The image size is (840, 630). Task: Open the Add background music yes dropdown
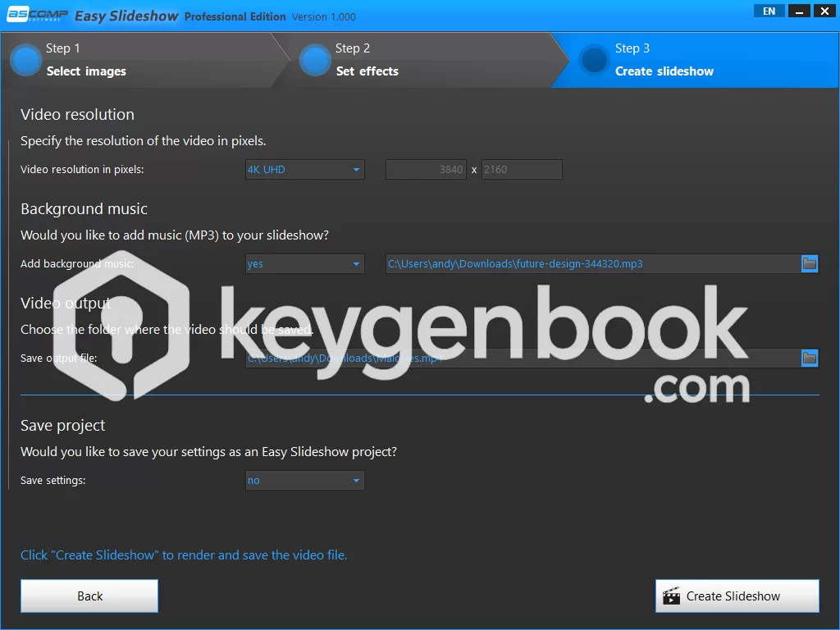(305, 264)
